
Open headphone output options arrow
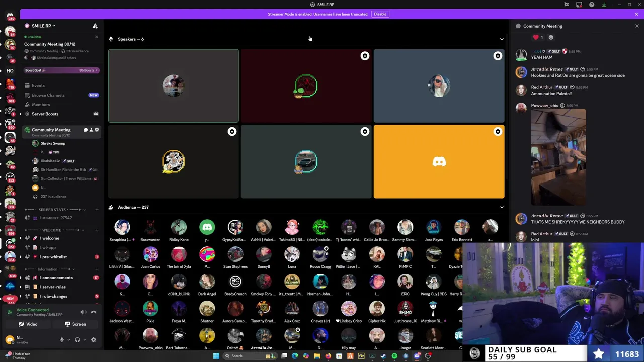84,340
